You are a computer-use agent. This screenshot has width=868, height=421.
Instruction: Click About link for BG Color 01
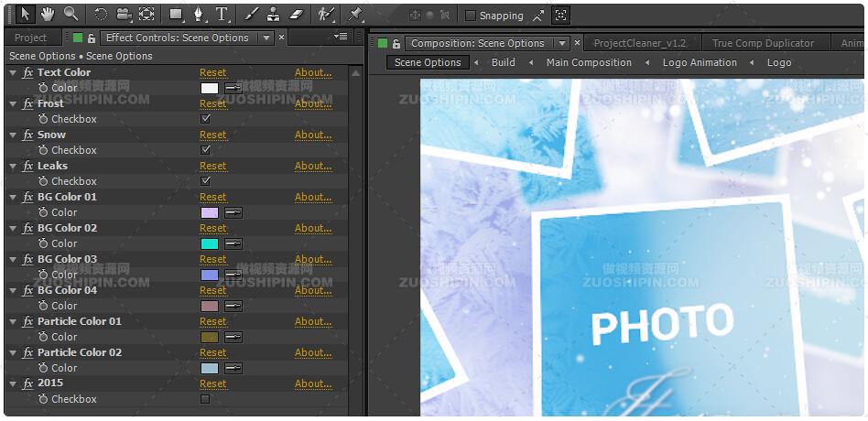(x=313, y=197)
